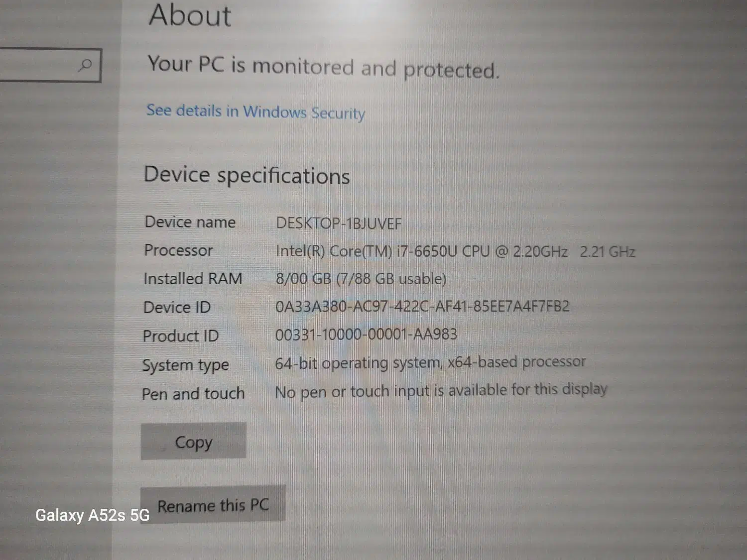Click the search magnifier icon
The image size is (747, 560).
85,65
